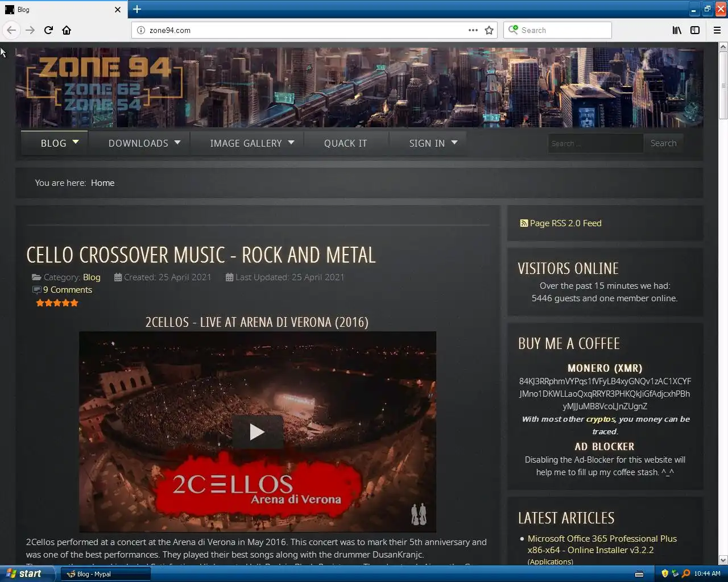Open the Page RSS 2.0 Feed link
The image size is (728, 582).
click(565, 223)
